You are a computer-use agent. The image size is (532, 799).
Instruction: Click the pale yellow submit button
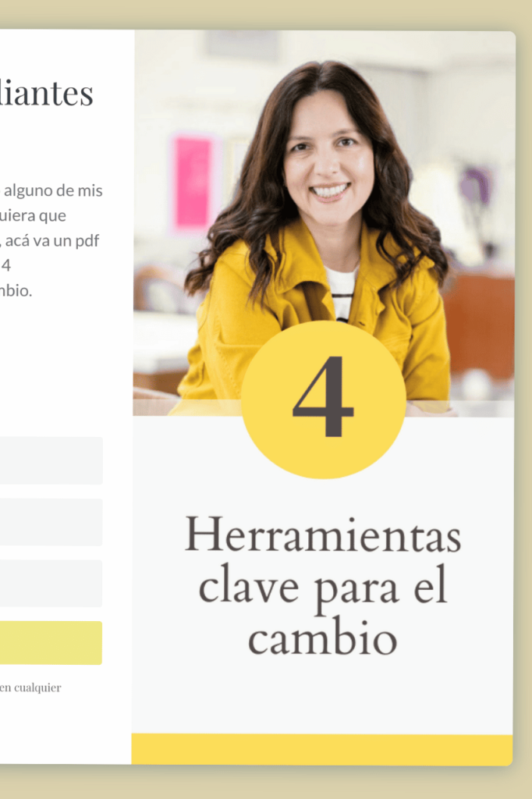pos(51,643)
